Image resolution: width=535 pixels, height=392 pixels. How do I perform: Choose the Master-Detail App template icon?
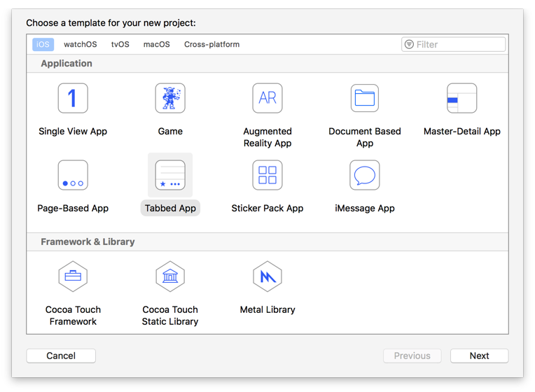point(462,98)
